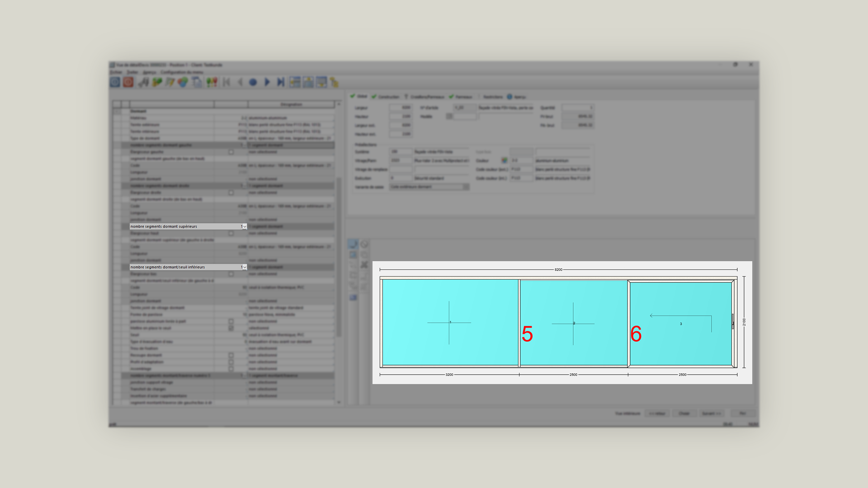Click the green arrows toolbar icon
Image resolution: width=868 pixels, height=488 pixels.
(x=157, y=82)
